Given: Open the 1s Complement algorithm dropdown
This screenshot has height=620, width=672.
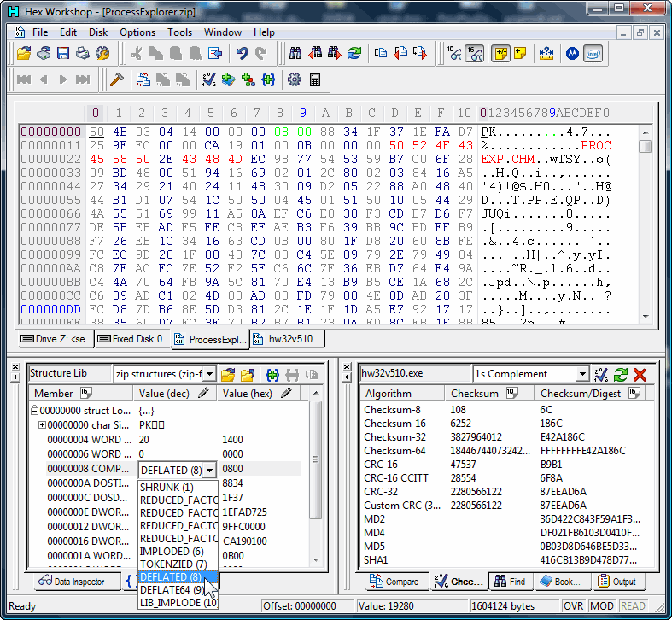Looking at the screenshot, I should pyautogui.click(x=582, y=374).
